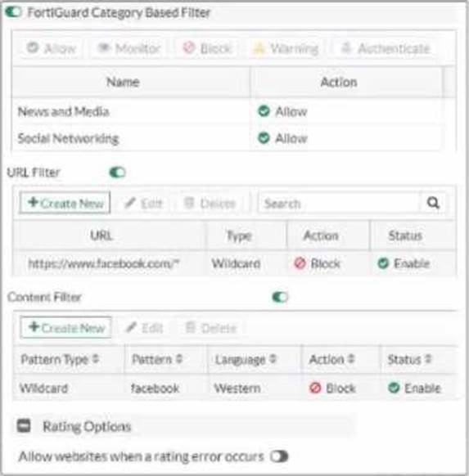Disable the URL Filter toggle
This screenshot has height=476, width=469.
(117, 173)
